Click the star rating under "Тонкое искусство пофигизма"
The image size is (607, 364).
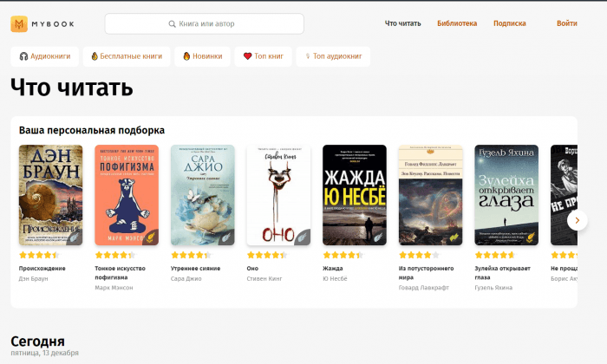[x=115, y=255]
